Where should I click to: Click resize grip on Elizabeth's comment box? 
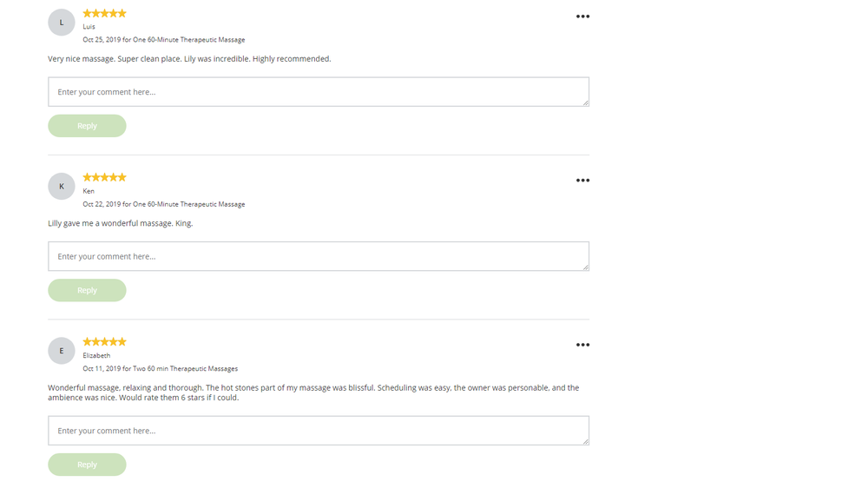(x=586, y=442)
